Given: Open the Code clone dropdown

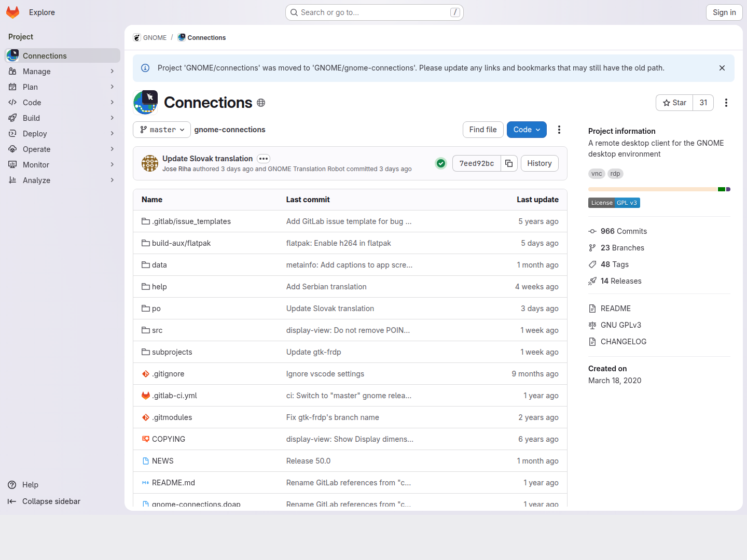Looking at the screenshot, I should click(x=527, y=130).
